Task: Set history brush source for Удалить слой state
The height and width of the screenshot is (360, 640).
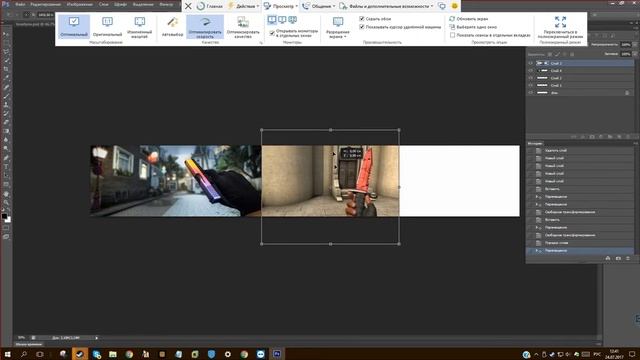Action: (x=531, y=151)
